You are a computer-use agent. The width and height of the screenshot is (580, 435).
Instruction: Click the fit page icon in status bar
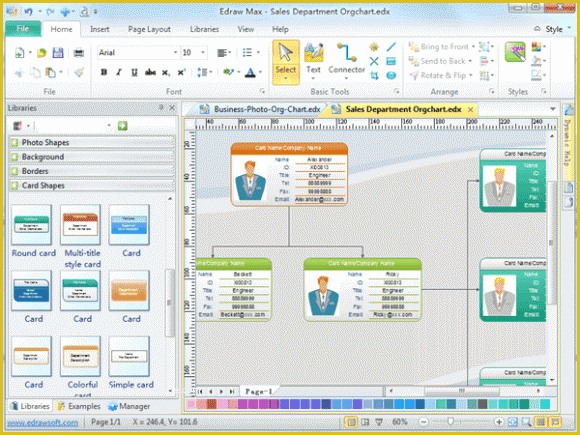(513, 422)
